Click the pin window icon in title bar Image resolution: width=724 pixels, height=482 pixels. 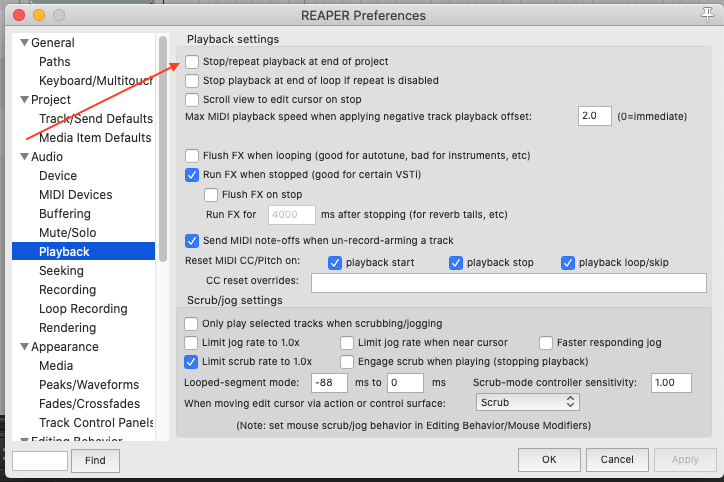tap(707, 15)
